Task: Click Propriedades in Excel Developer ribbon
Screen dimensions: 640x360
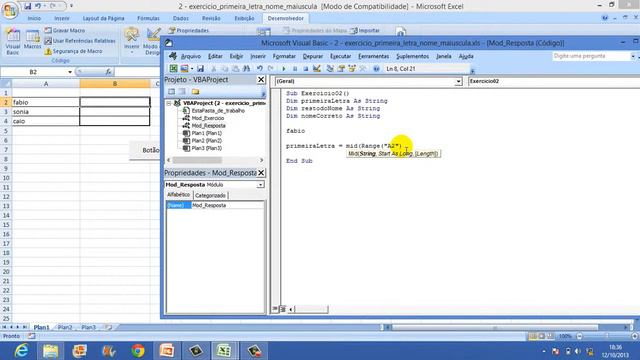Action: click(189, 31)
